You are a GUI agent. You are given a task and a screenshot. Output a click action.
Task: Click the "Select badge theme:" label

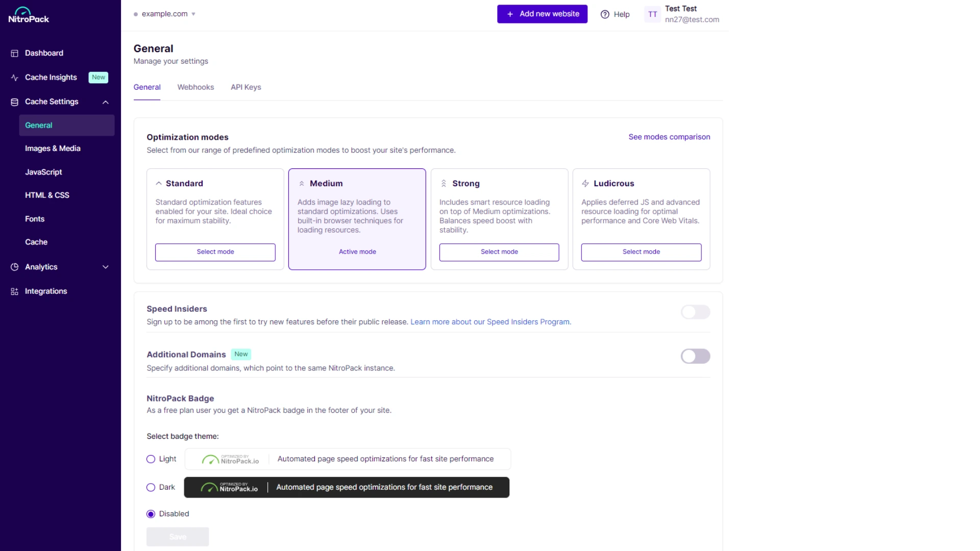coord(183,436)
